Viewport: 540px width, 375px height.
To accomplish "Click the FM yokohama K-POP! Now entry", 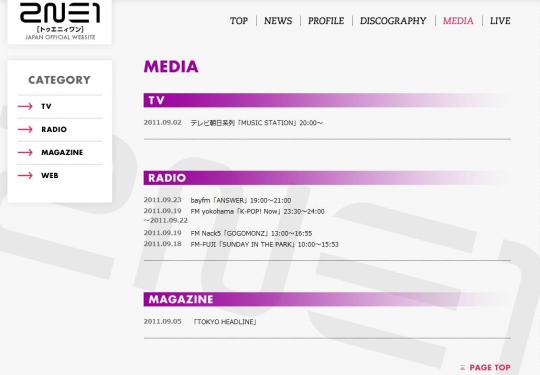I will pos(257,211).
